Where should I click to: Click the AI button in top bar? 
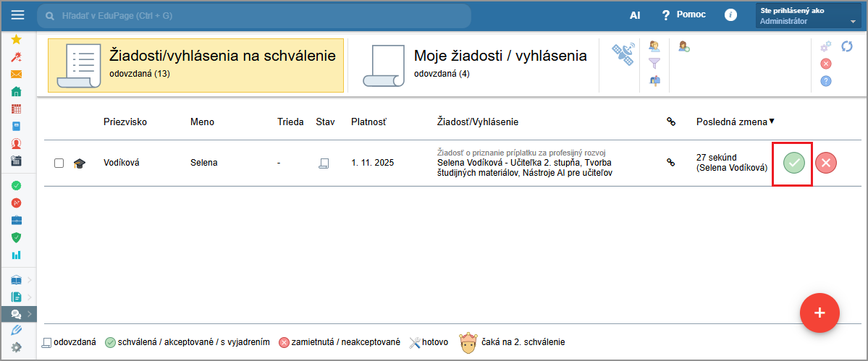pyautogui.click(x=635, y=15)
